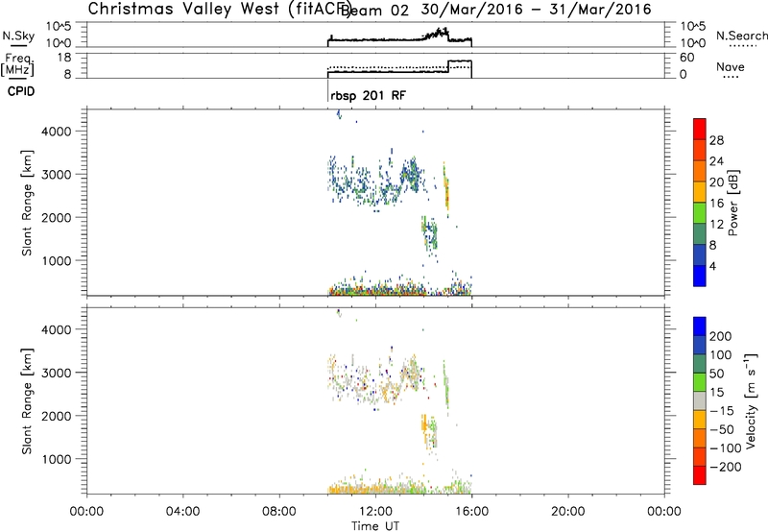Click the "Christmas Valley West (fitACF)" title
This screenshot has height=532, width=768.
[x=220, y=9]
